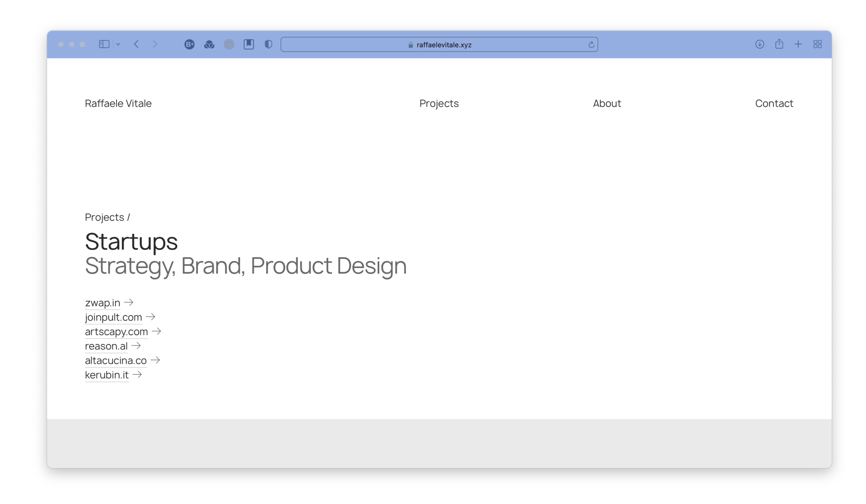Click the arrow next to joinpult.com
866x504 pixels.
pos(151,317)
